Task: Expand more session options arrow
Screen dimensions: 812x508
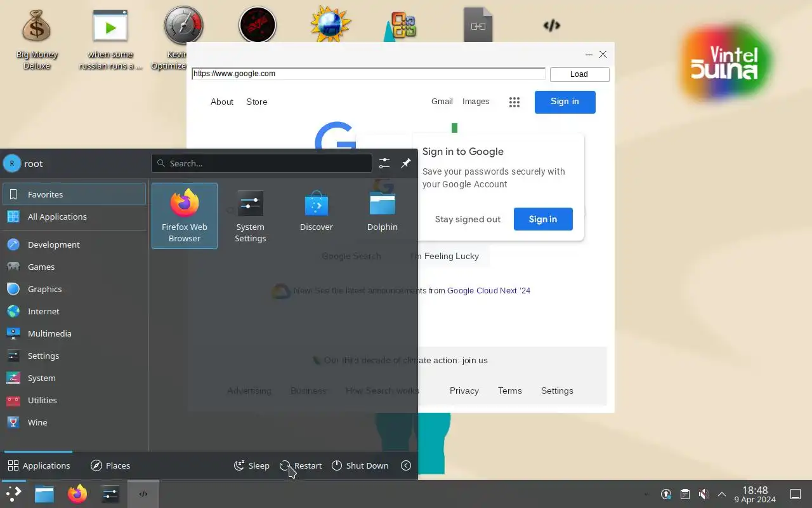Action: pos(406,465)
